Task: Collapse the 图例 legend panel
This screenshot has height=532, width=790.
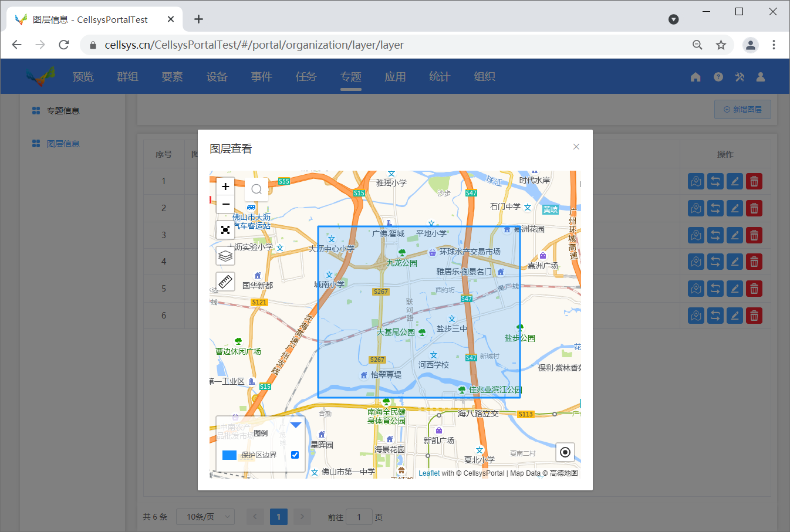Action: 296,425
